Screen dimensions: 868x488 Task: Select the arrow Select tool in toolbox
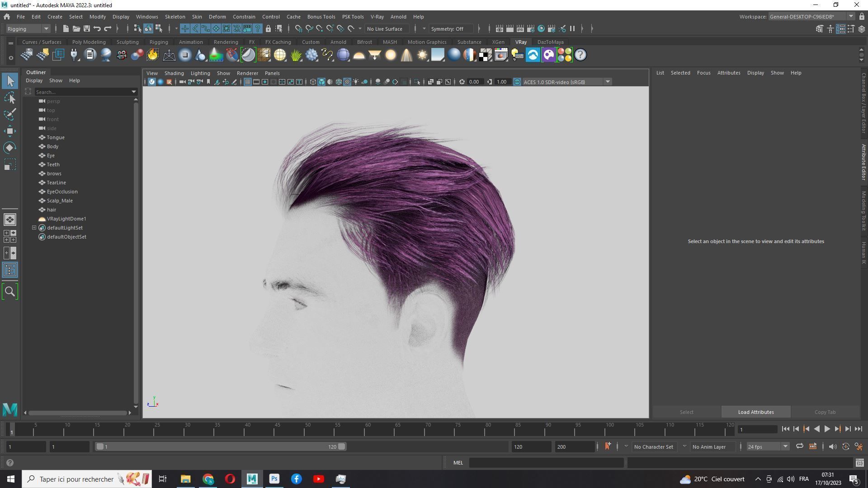tap(10, 81)
